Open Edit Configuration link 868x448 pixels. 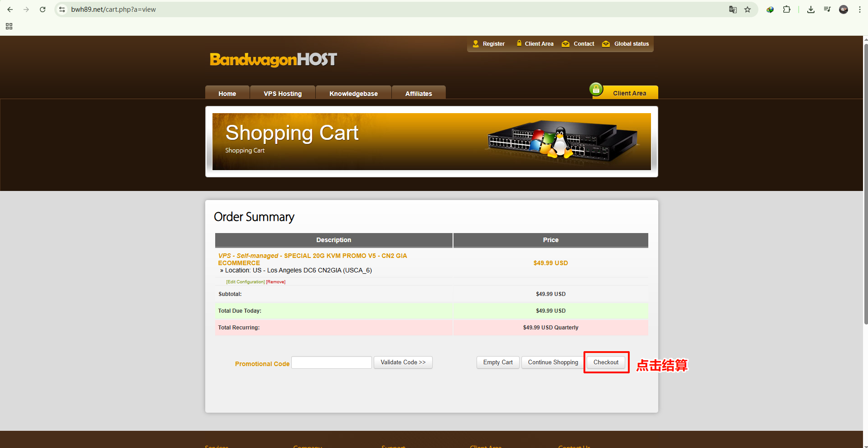point(245,282)
